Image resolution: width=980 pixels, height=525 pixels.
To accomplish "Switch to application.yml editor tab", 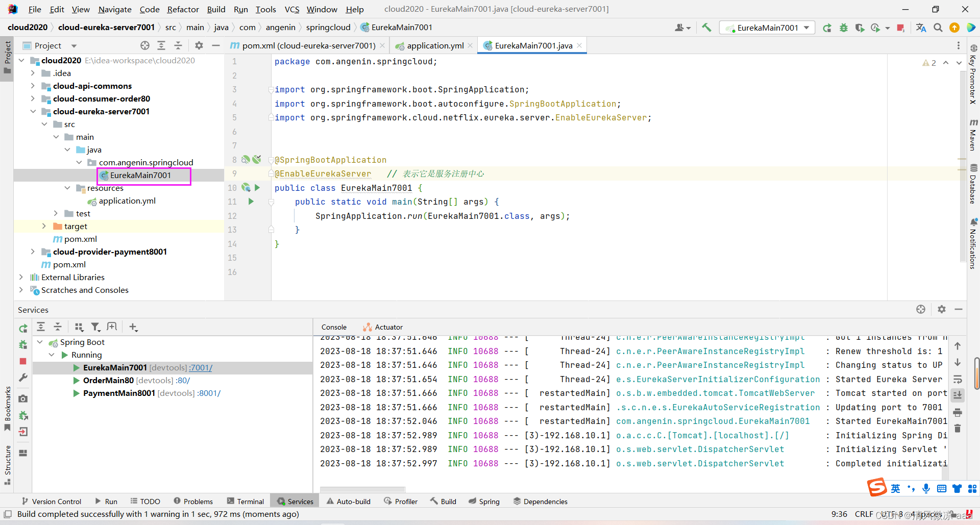I will [x=435, y=45].
